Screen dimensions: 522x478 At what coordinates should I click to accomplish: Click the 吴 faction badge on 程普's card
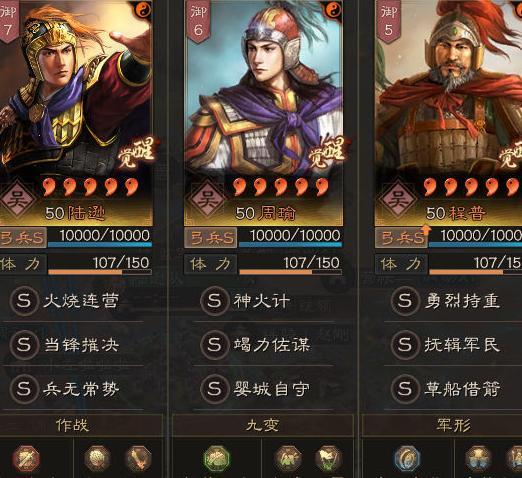398,199
